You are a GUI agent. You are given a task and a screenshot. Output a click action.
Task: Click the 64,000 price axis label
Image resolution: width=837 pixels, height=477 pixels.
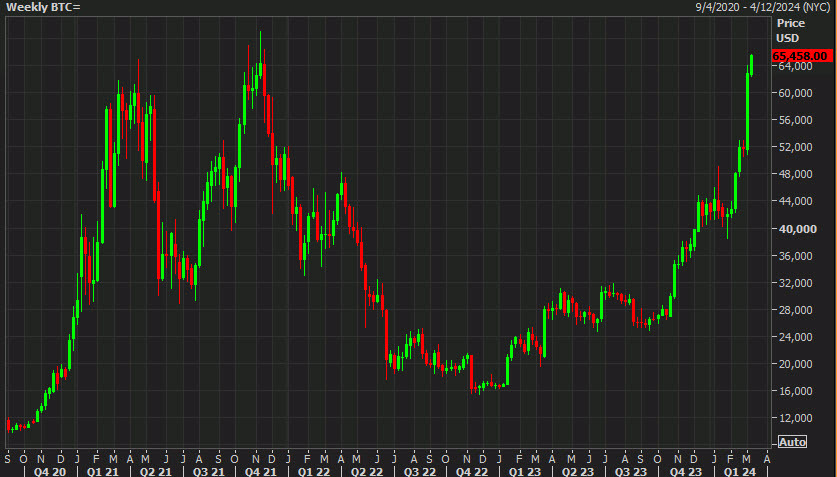point(795,66)
